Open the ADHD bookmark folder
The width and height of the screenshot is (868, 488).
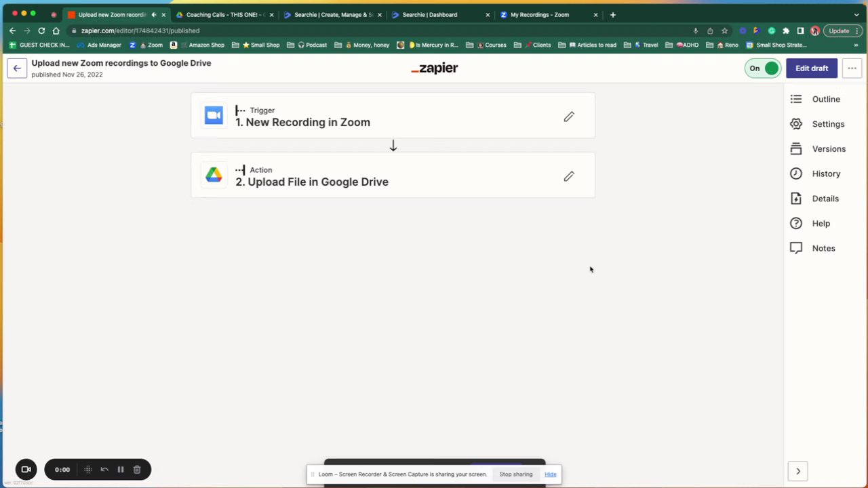[682, 45]
